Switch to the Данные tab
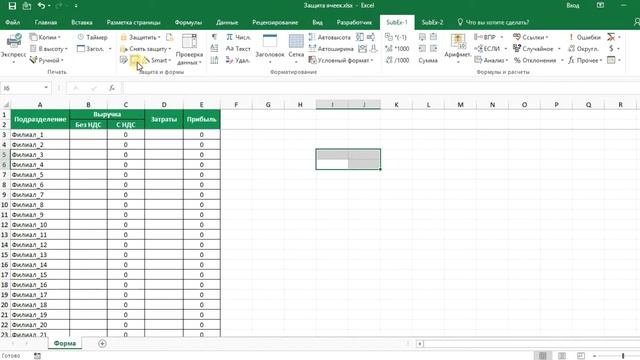Image resolution: width=640 pixels, height=360 pixels. [227, 22]
